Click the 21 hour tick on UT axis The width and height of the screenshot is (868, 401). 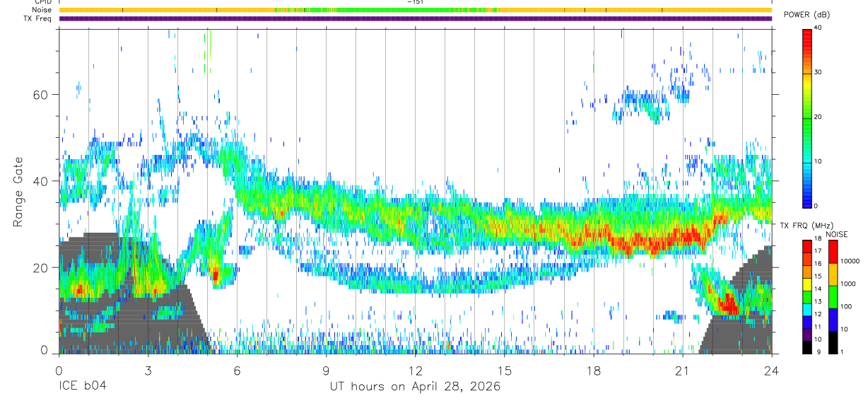pyautogui.click(x=682, y=370)
